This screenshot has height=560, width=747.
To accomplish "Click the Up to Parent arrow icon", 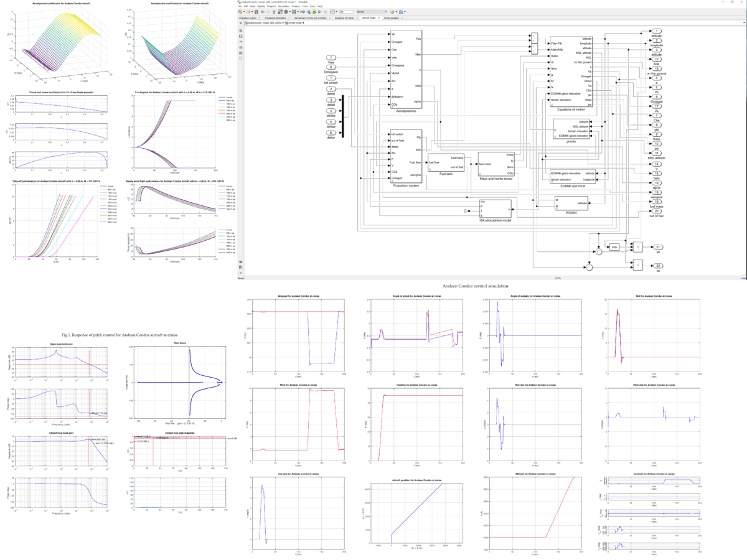I will 274,10.
